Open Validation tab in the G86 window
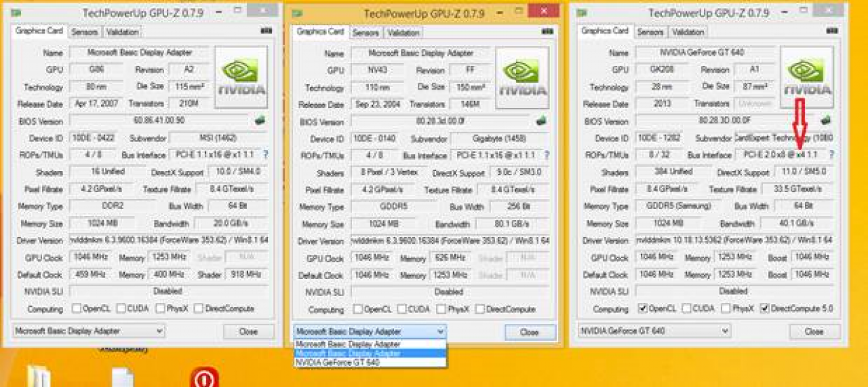Image resolution: width=868 pixels, height=387 pixels. coord(122,32)
